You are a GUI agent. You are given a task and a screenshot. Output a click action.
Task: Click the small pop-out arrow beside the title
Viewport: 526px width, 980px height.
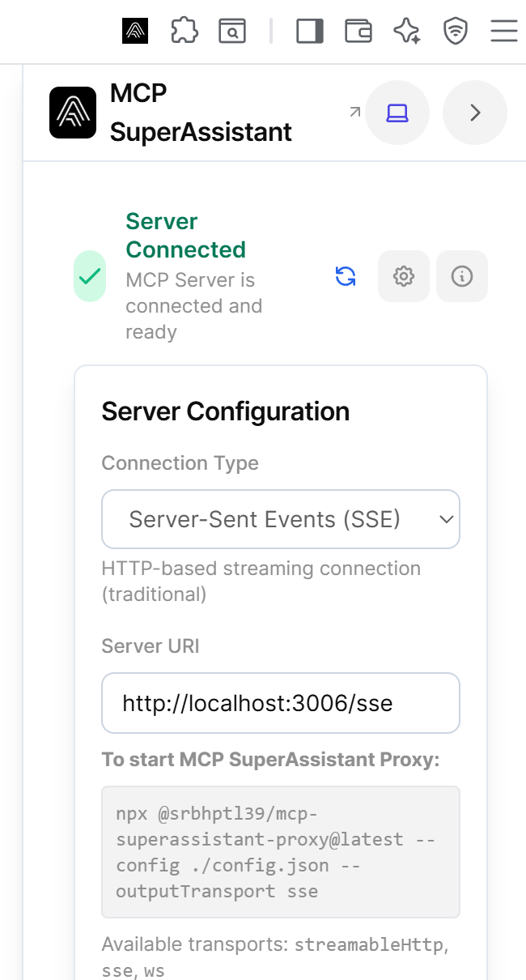coord(354,112)
